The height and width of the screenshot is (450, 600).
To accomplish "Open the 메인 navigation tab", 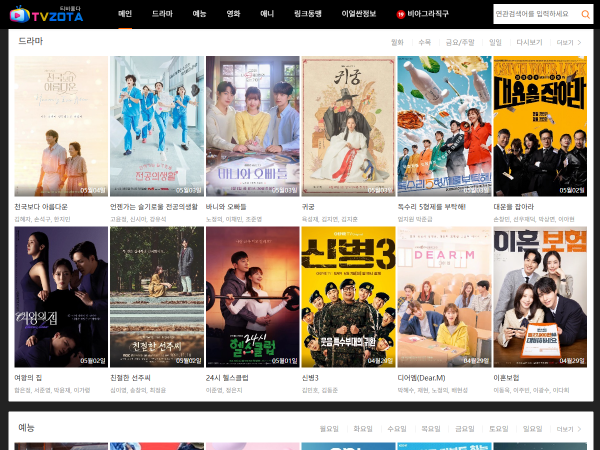I will tap(125, 14).
